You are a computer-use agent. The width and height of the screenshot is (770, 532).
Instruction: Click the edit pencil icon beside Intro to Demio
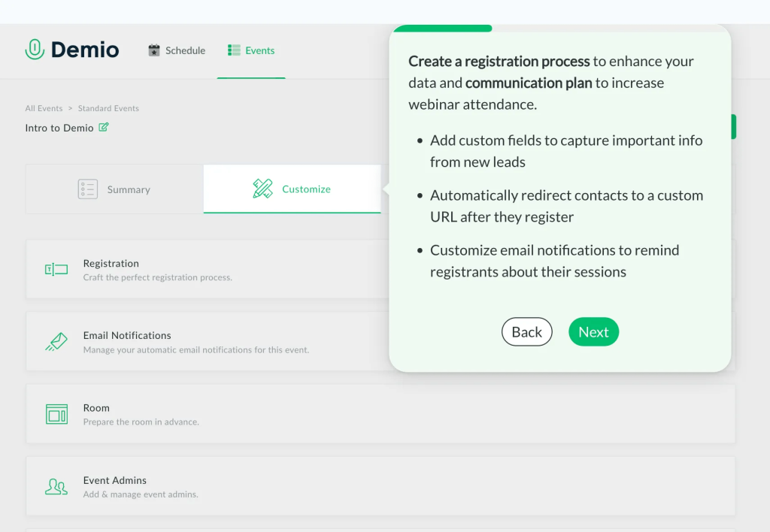[x=104, y=127]
